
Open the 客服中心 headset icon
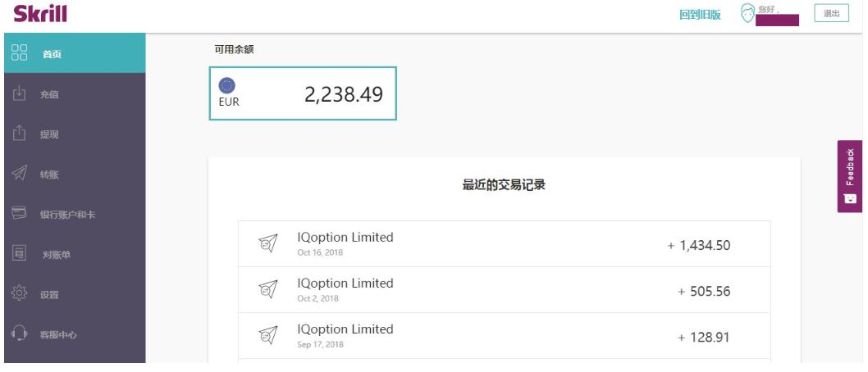click(x=20, y=333)
